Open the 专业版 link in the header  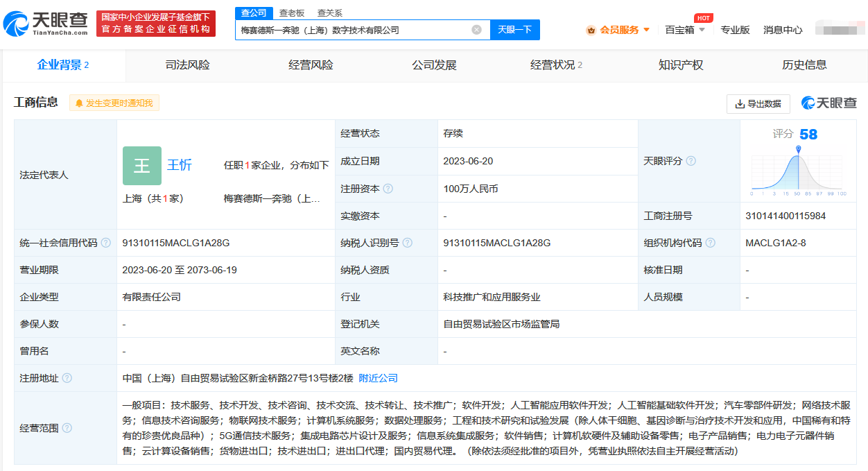point(735,30)
